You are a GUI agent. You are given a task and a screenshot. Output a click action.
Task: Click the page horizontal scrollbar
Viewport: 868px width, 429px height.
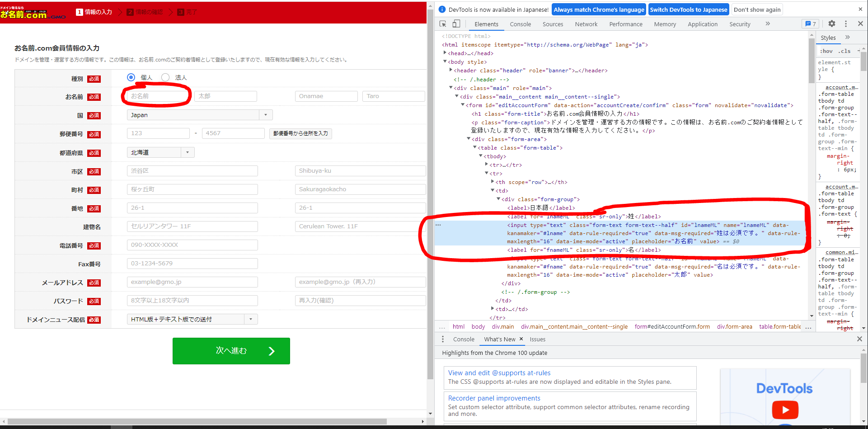[x=197, y=421]
